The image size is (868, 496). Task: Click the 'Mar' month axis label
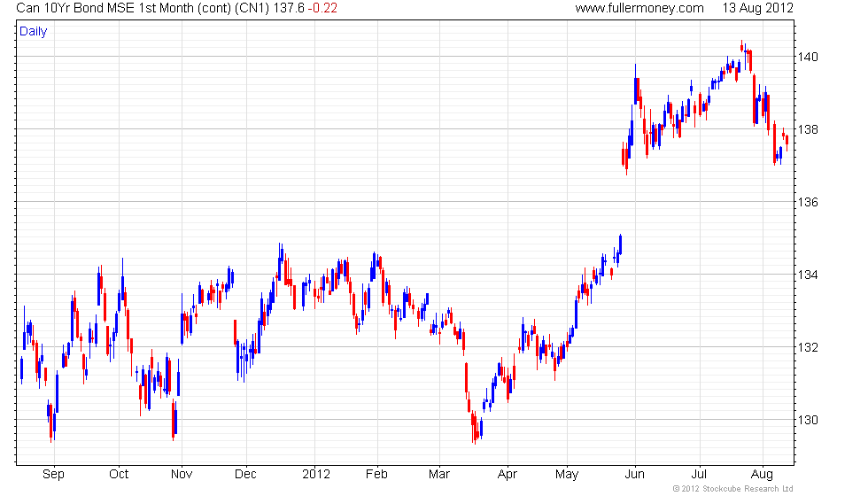coord(439,475)
